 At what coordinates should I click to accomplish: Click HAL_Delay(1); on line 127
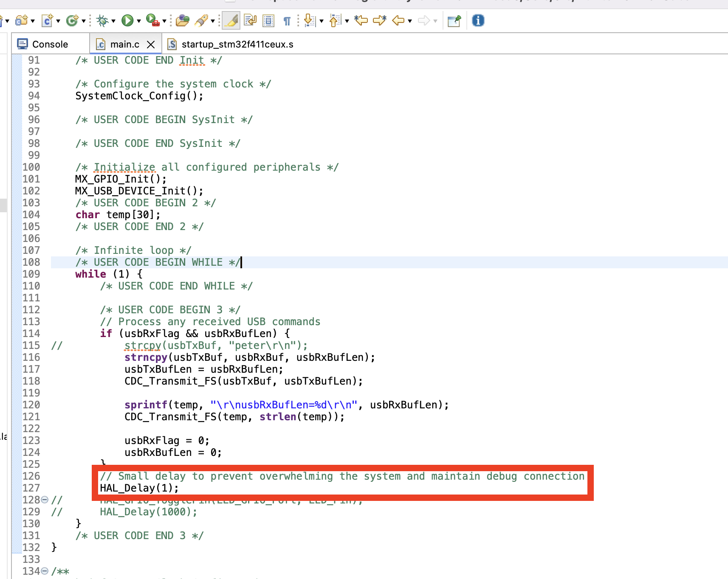[139, 488]
